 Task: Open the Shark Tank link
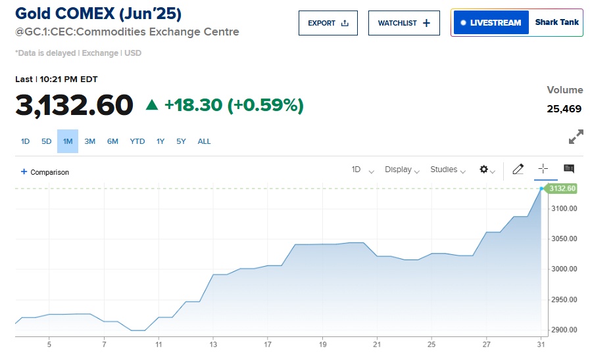click(556, 22)
